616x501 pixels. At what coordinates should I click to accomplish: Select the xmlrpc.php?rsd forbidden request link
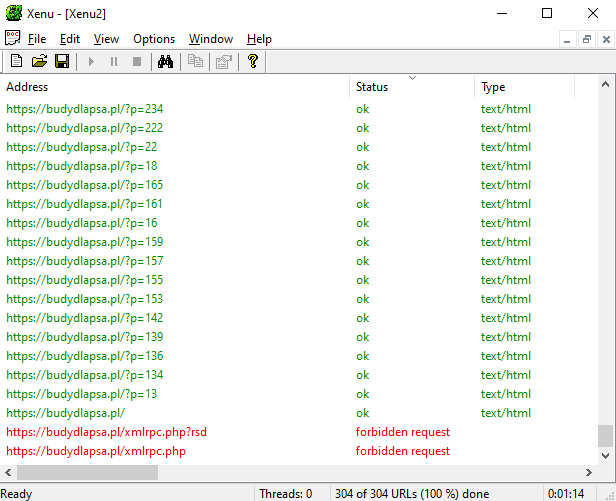tap(106, 432)
